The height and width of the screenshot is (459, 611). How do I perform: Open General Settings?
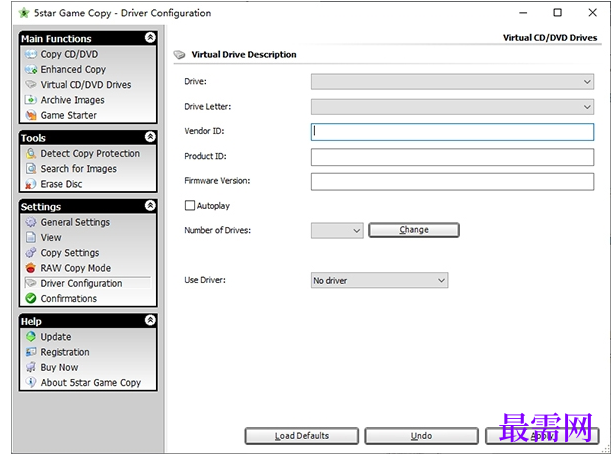(x=75, y=222)
